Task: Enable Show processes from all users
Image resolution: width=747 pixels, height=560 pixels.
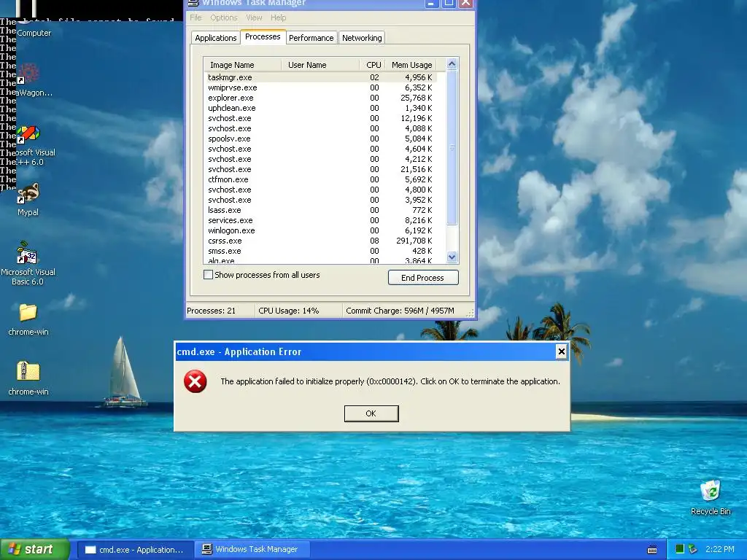Action: click(x=208, y=275)
